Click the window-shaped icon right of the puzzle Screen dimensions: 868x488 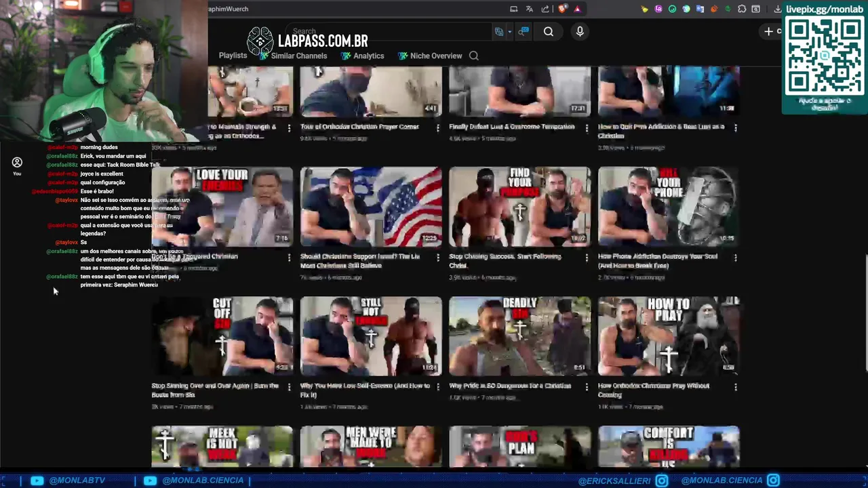[755, 9]
